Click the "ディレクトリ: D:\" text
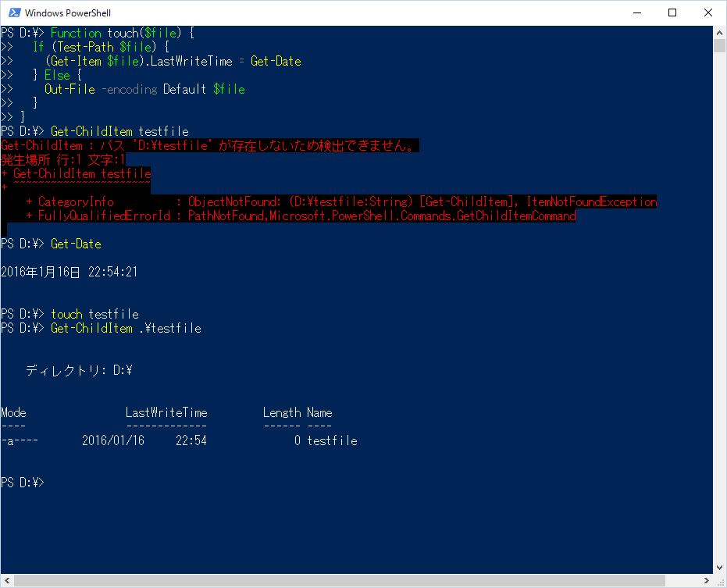This screenshot has height=588, width=727. click(x=79, y=370)
